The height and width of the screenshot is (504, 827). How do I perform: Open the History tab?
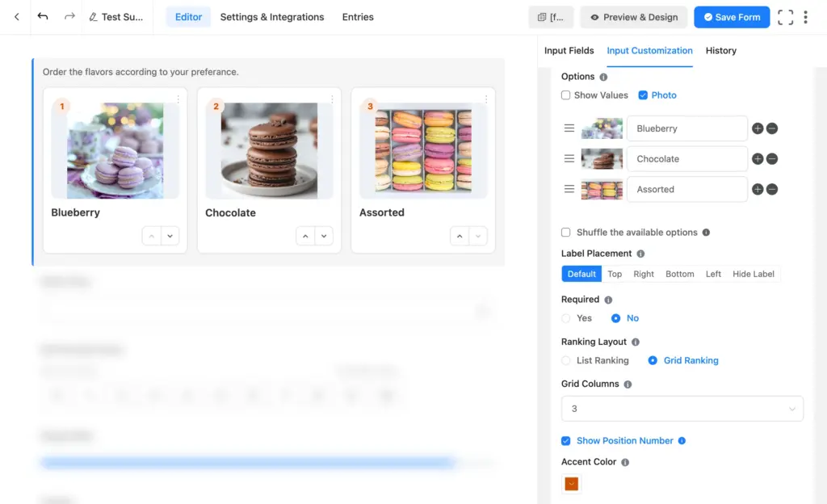click(721, 51)
